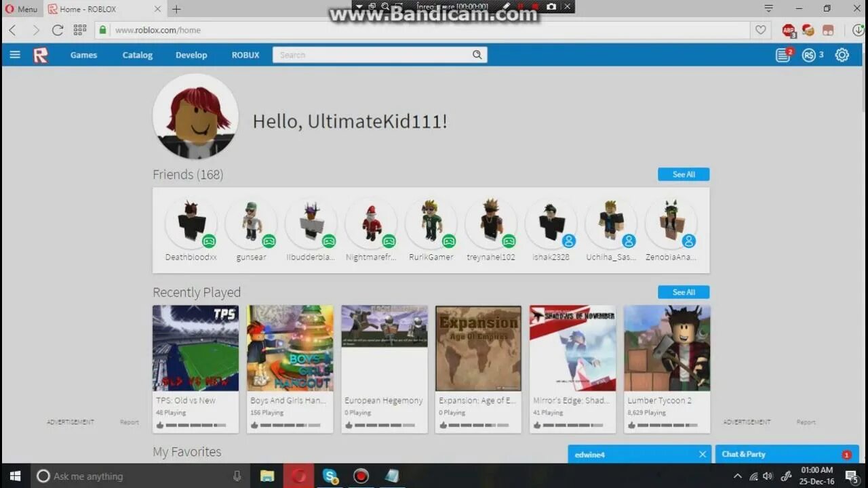Screen dimensions: 868x488
Task: Click the ABP Adblock extension icon
Action: pyautogui.click(x=789, y=30)
